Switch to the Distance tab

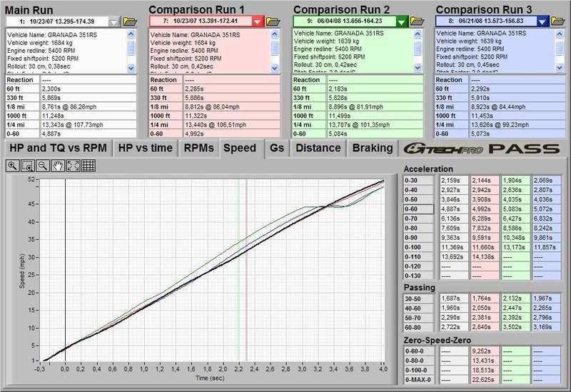tap(318, 148)
